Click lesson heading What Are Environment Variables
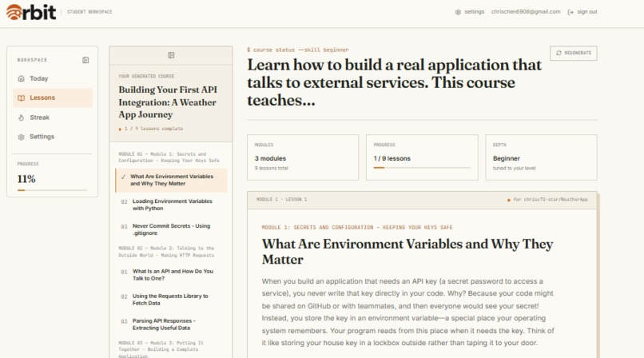 pos(407,252)
